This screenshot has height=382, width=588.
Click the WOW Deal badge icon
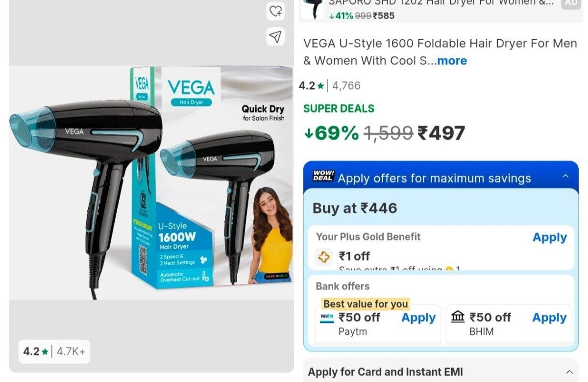(x=323, y=176)
